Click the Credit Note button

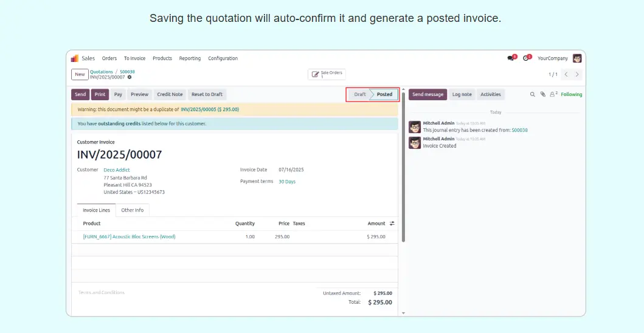pyautogui.click(x=170, y=94)
